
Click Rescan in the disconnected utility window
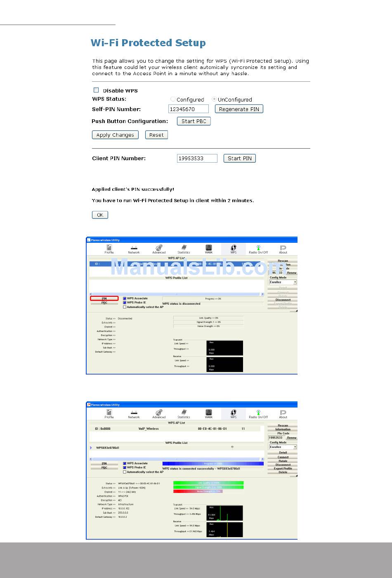[x=283, y=261]
